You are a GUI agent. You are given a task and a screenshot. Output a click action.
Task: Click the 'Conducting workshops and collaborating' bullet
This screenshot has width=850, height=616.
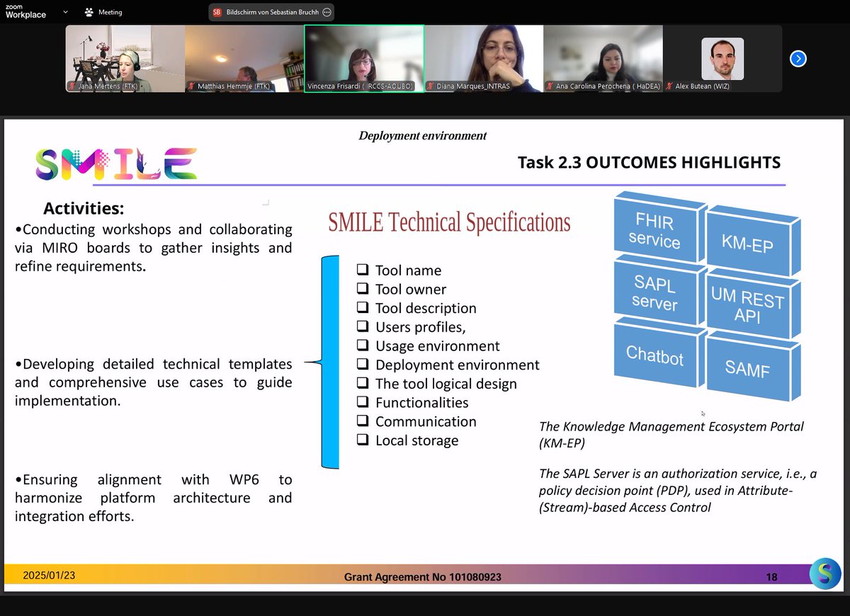click(154, 248)
